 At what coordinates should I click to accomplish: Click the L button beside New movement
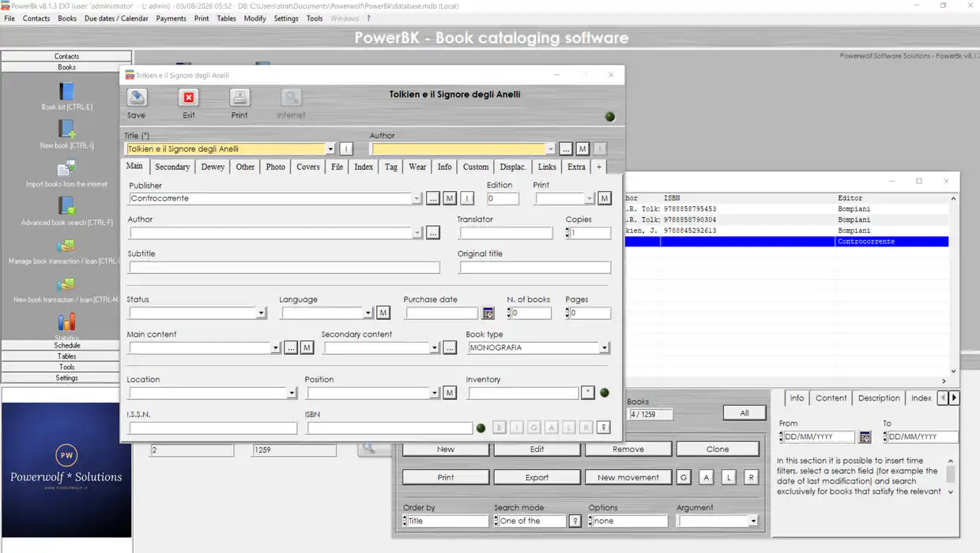click(729, 477)
